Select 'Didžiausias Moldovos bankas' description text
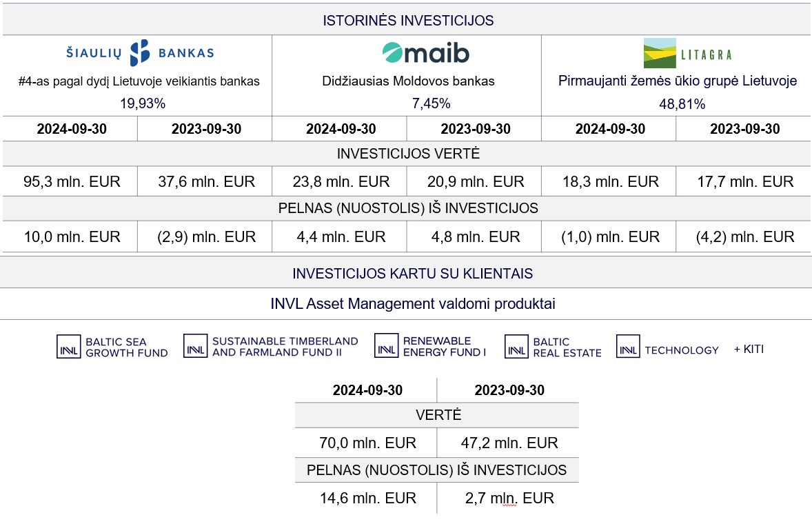812x524 pixels. [x=408, y=81]
